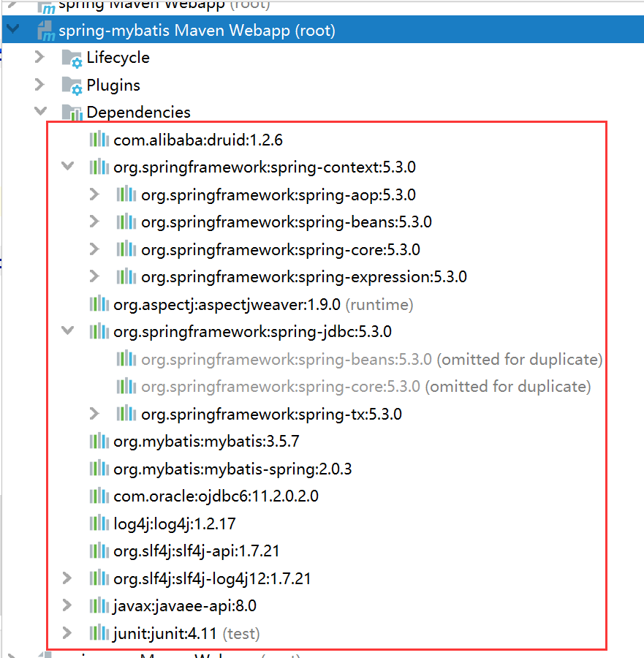Click the library icon of slf4j-log4j12
Image resolution: width=644 pixels, height=658 pixels.
pos(99,578)
